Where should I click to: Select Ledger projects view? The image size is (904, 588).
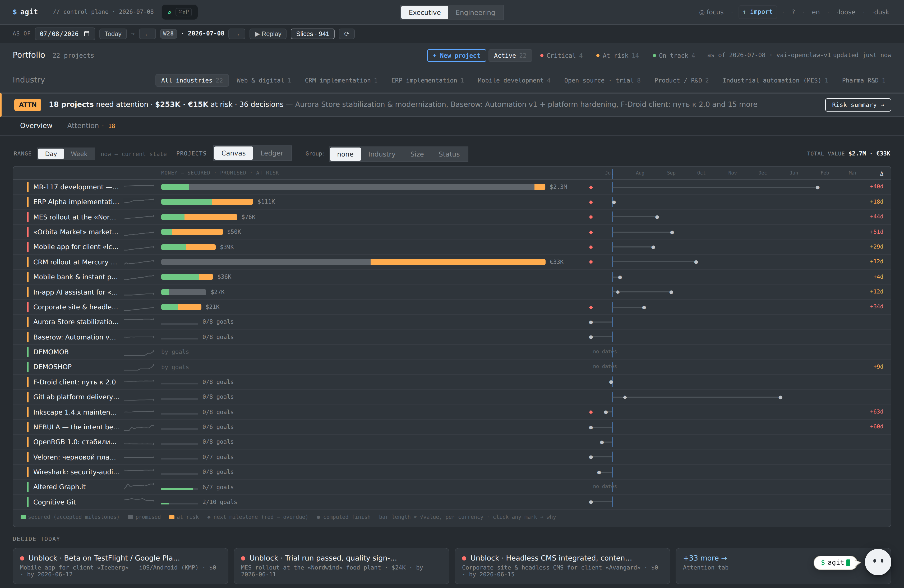pos(271,153)
